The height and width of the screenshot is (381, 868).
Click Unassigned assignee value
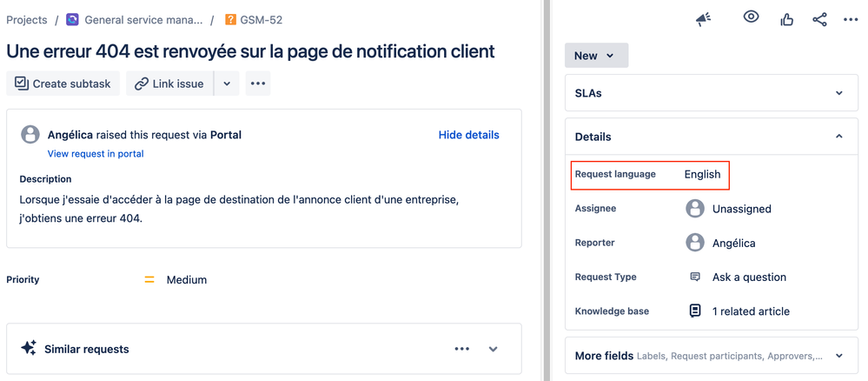(742, 209)
